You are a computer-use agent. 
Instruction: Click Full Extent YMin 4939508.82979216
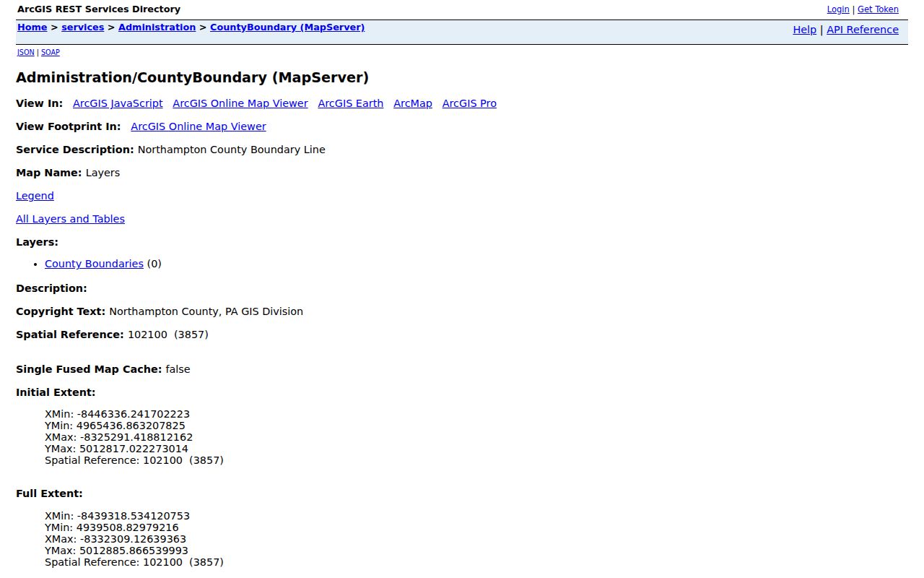pos(112,527)
